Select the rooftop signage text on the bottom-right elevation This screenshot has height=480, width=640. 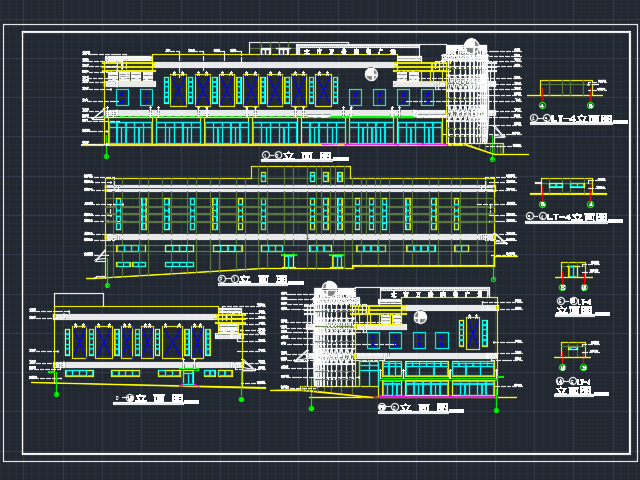tap(438, 295)
